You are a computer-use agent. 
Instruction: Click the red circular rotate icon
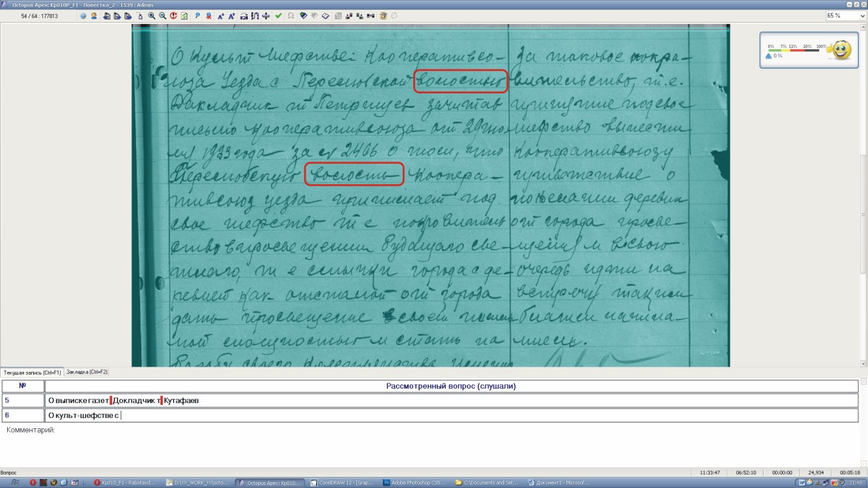pos(173,16)
